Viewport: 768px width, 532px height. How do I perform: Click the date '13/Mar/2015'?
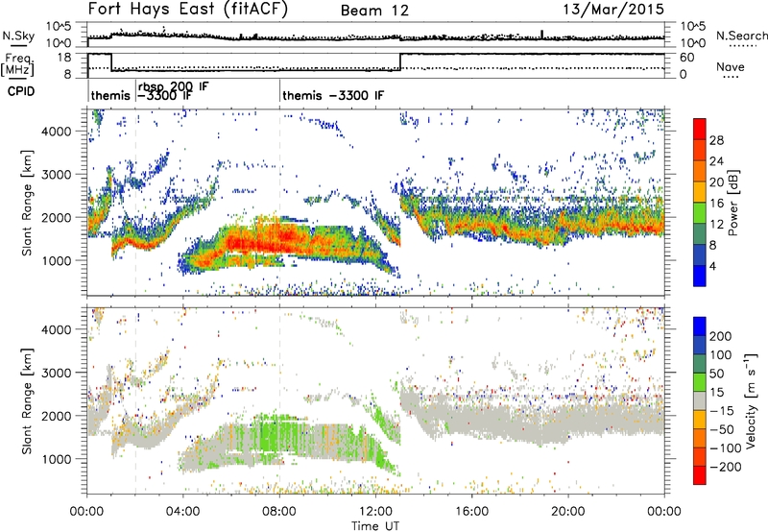coord(613,10)
